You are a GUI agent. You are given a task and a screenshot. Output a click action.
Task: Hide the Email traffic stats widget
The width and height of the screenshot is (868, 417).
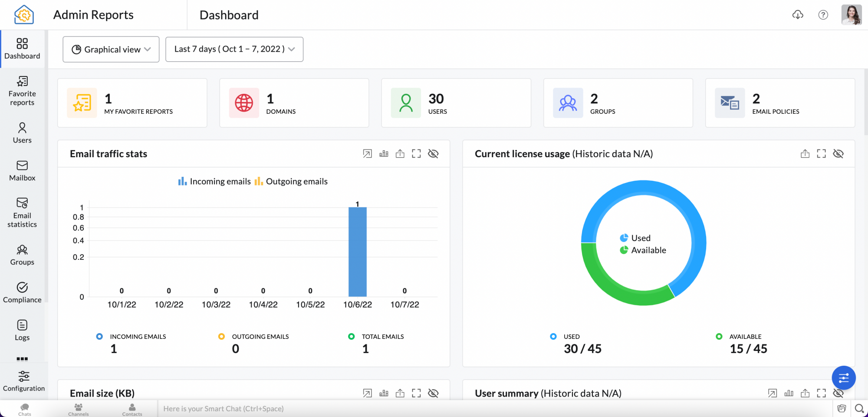point(433,153)
